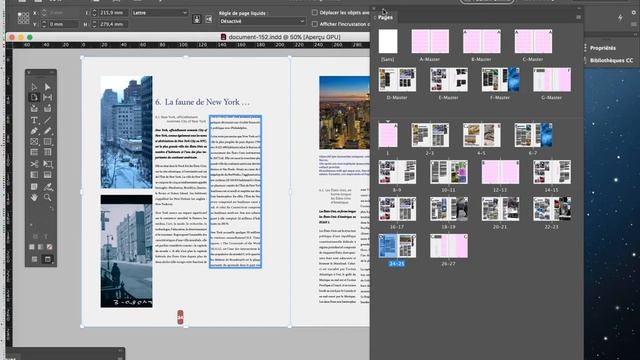The width and height of the screenshot is (640, 360).
Task: Select the Type tool
Action: tap(34, 120)
